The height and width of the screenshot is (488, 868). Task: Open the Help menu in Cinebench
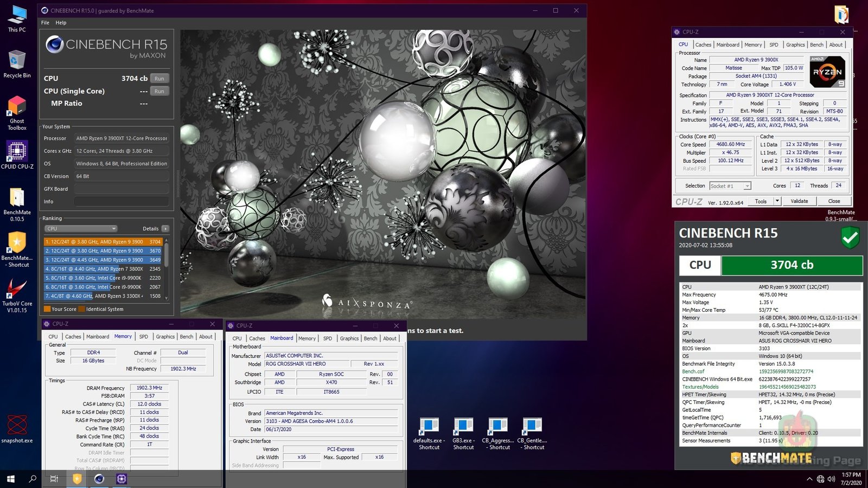point(61,23)
